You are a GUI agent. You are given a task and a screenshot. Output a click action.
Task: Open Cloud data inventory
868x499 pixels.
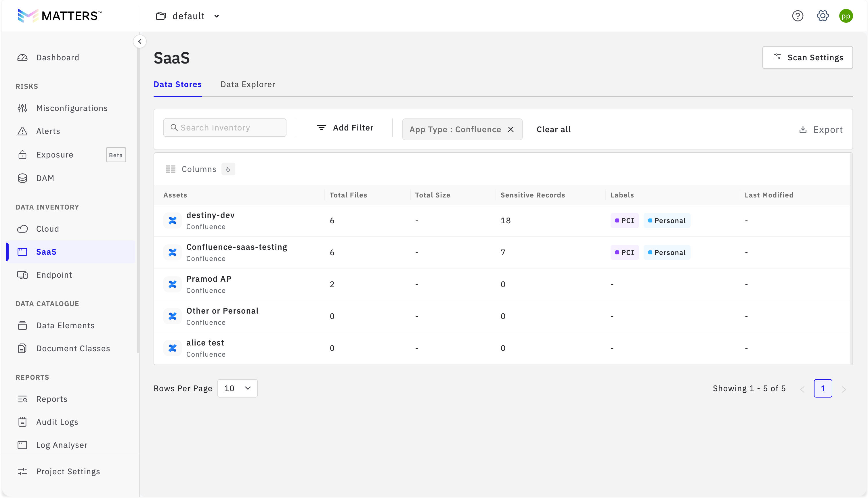[48, 229]
